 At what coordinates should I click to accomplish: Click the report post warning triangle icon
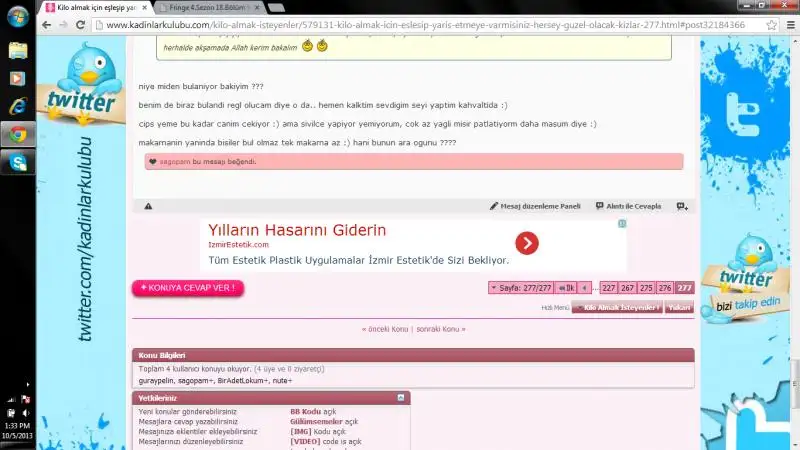coord(148,206)
